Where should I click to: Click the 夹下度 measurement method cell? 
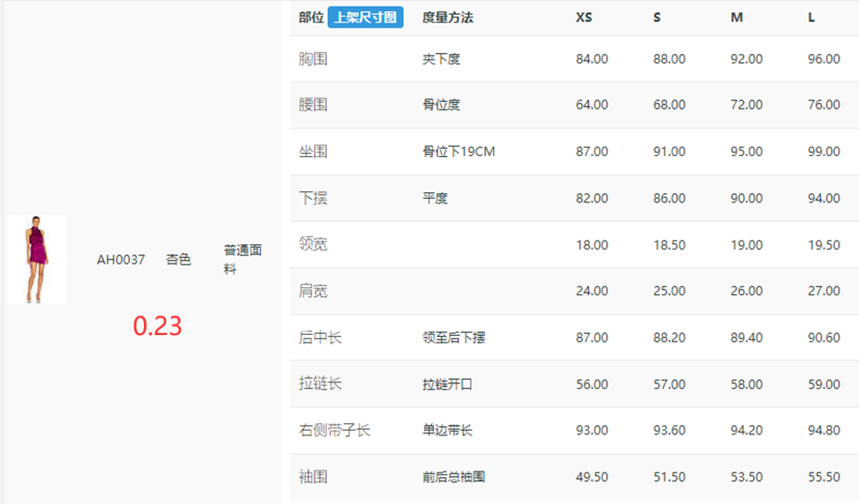point(441,58)
